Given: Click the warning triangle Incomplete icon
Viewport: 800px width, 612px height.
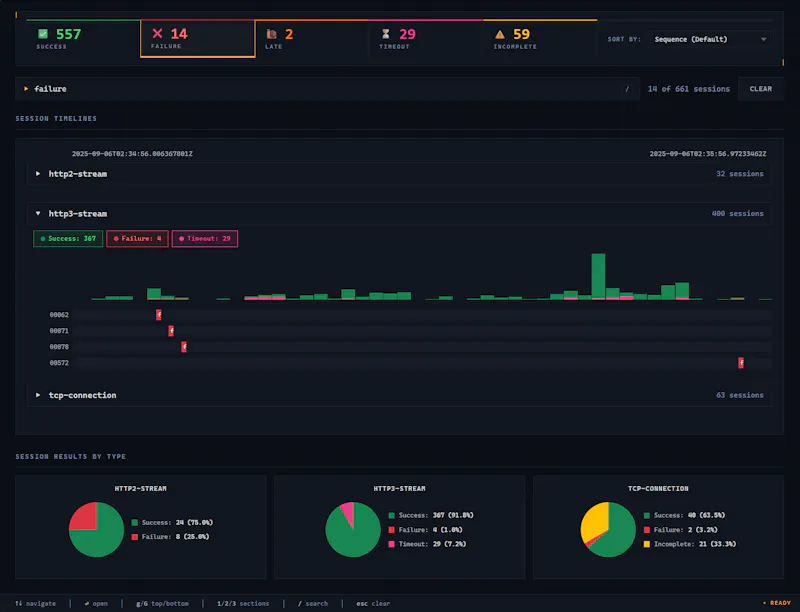Looking at the screenshot, I should (x=500, y=34).
